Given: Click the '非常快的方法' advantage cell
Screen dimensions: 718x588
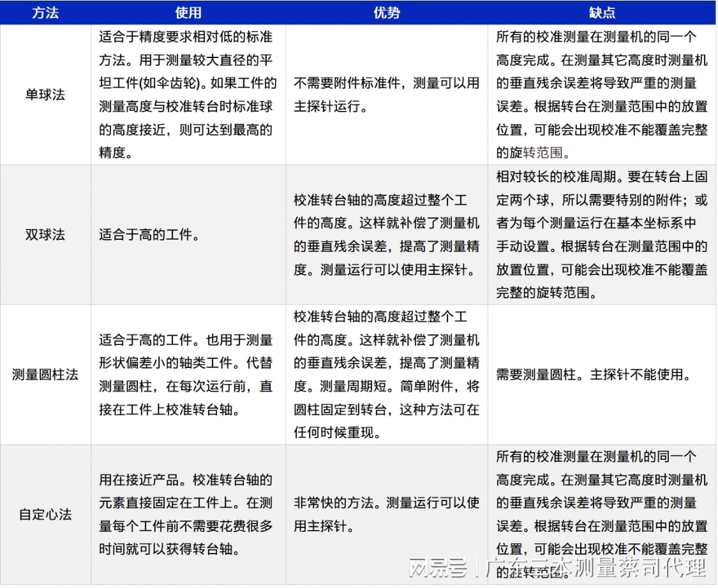Looking at the screenshot, I should (x=386, y=515).
